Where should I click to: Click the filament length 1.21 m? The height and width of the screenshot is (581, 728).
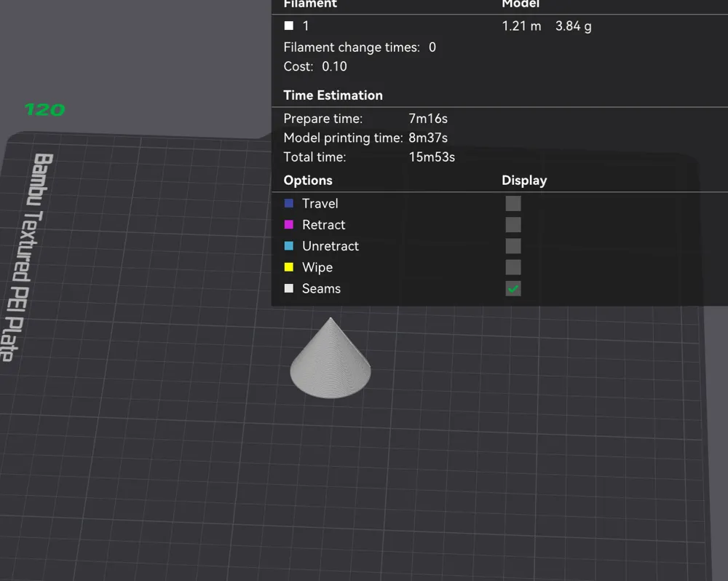coord(521,26)
